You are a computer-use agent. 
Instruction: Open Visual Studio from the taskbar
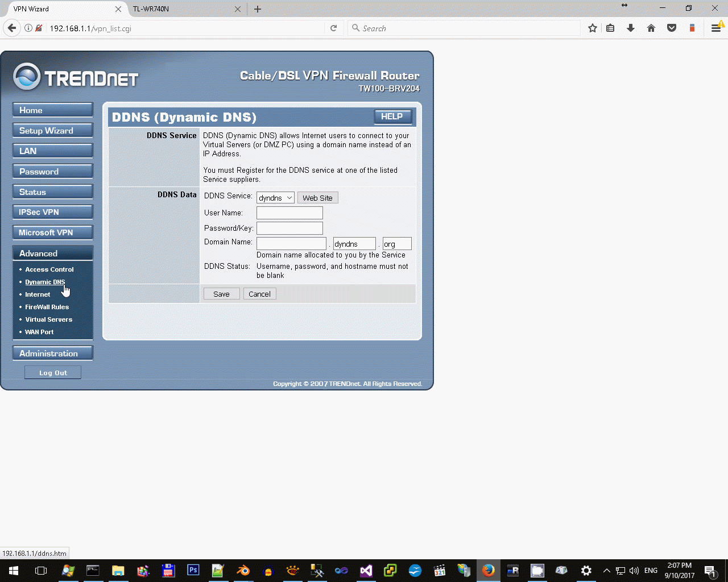point(366,571)
